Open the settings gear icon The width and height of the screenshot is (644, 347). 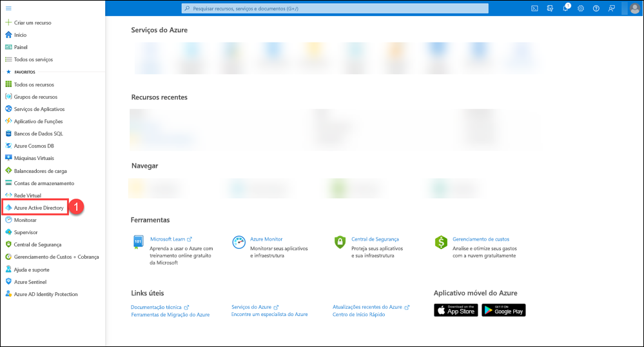(x=580, y=8)
